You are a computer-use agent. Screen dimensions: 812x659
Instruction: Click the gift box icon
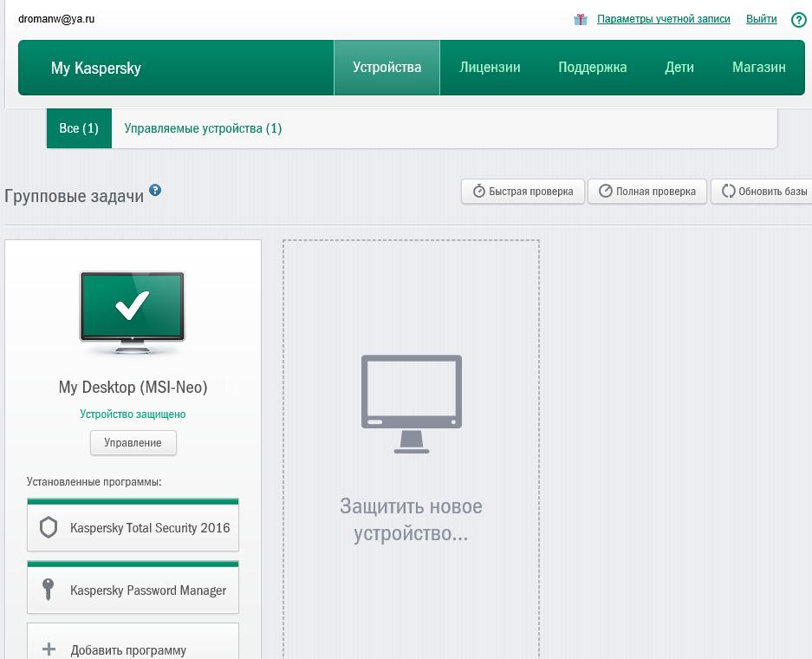[x=581, y=19]
